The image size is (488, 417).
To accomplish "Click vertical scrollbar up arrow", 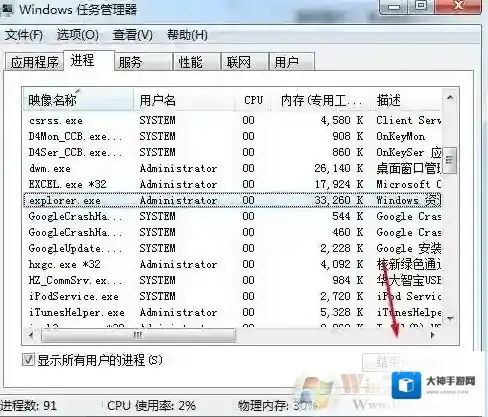I will coord(450,97).
